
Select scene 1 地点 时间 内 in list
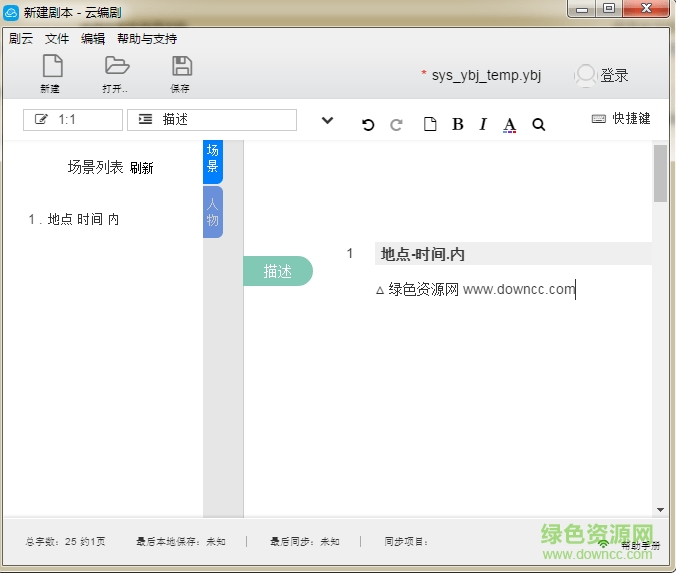(x=76, y=219)
